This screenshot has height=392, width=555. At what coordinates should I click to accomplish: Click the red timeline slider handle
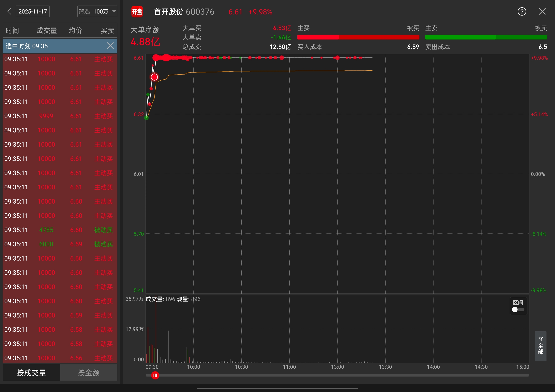click(x=155, y=375)
